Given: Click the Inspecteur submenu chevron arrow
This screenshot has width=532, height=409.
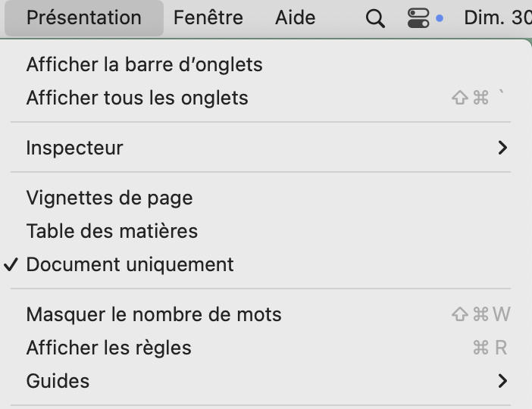Looking at the screenshot, I should tap(502, 148).
